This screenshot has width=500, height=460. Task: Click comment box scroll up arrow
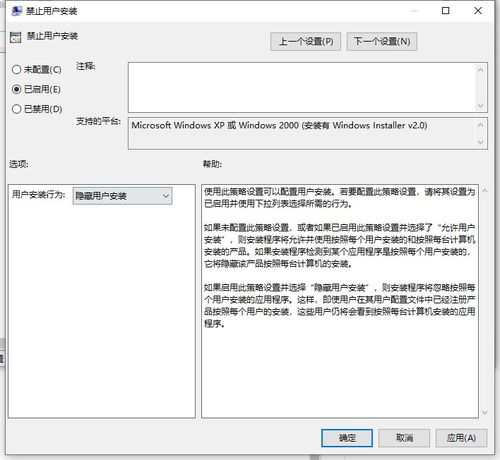coord(480,70)
